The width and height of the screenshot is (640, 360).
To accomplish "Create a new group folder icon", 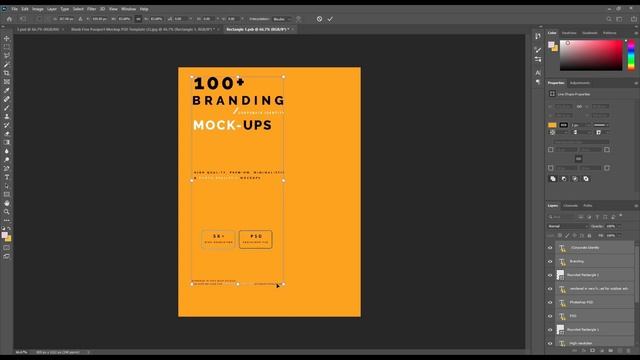I will [611, 351].
